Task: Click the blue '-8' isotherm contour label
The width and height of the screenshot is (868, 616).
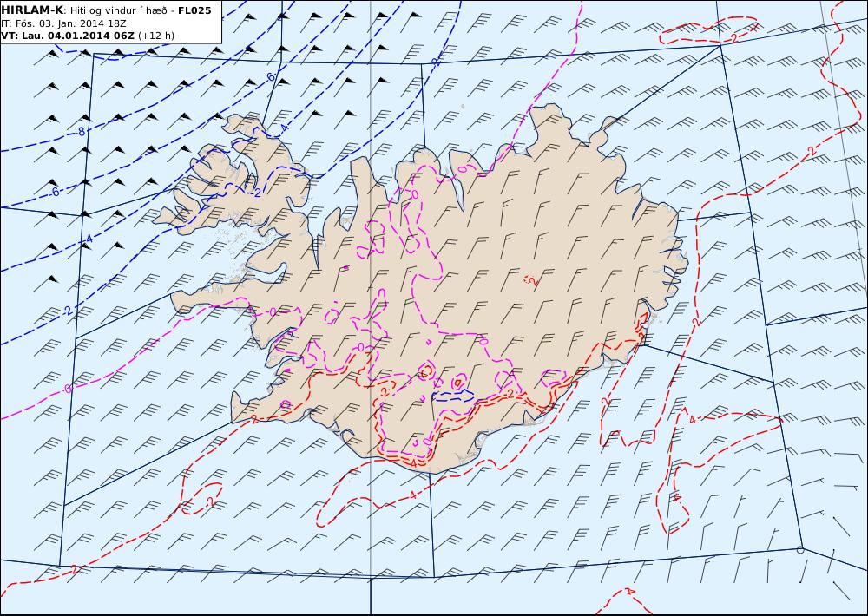Action: [x=81, y=132]
